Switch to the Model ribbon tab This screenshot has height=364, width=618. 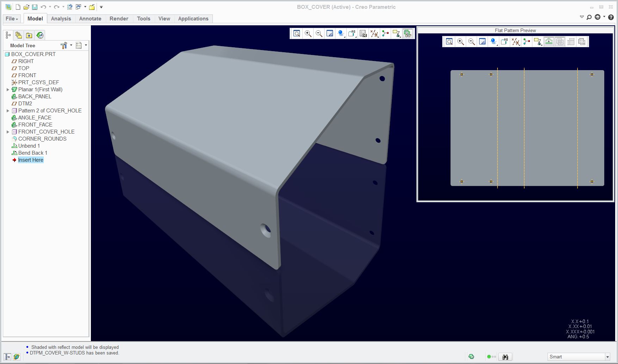pyautogui.click(x=35, y=19)
